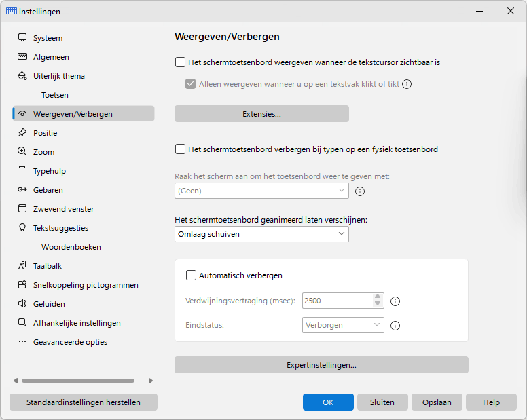
Task: Minimize the Instellingen window
Action: point(479,11)
